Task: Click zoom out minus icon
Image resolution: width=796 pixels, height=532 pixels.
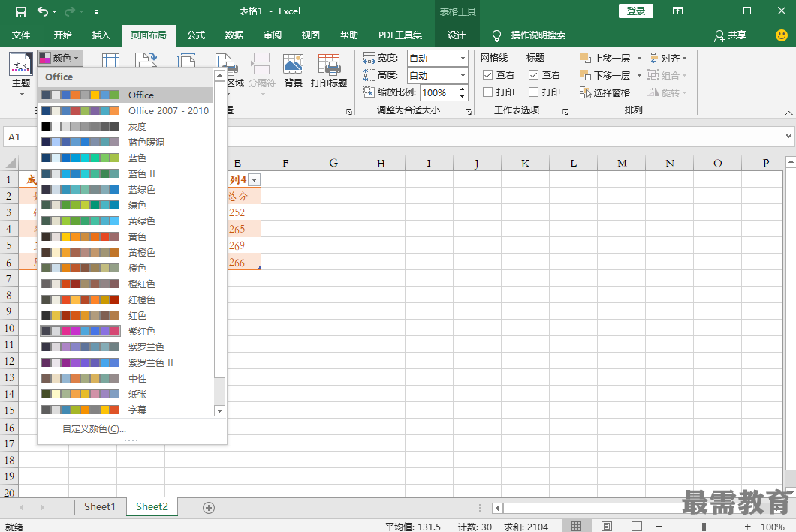Action: 659,527
